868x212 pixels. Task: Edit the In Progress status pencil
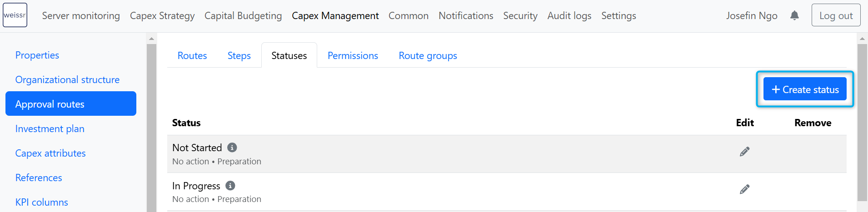tap(744, 189)
